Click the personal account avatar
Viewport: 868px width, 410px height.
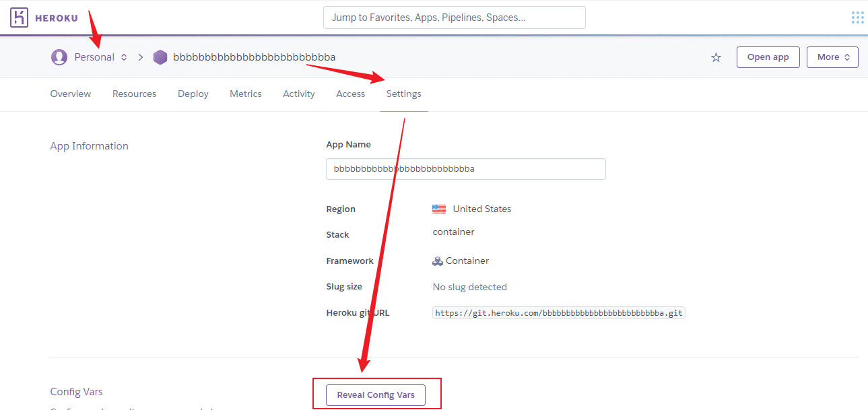coord(59,57)
